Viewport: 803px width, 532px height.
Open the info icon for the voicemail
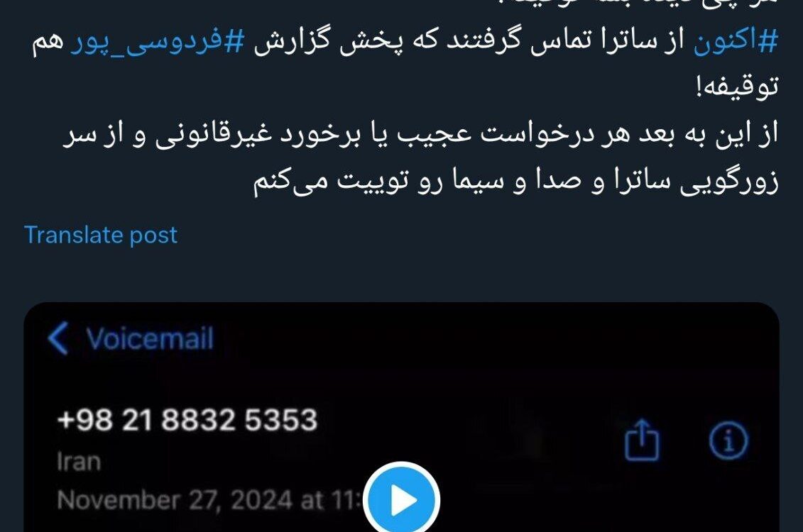(728, 440)
